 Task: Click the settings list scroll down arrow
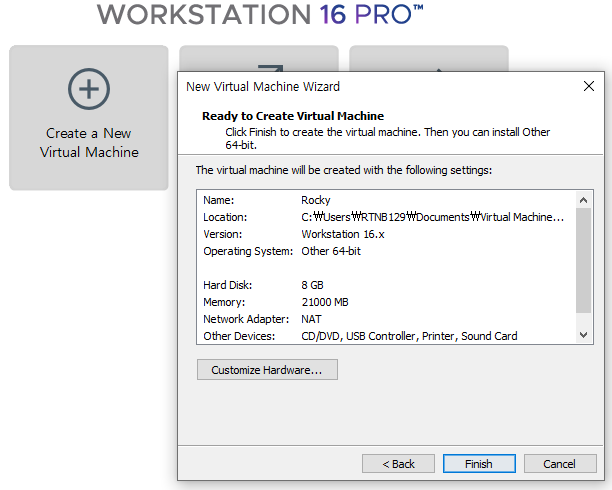click(584, 335)
